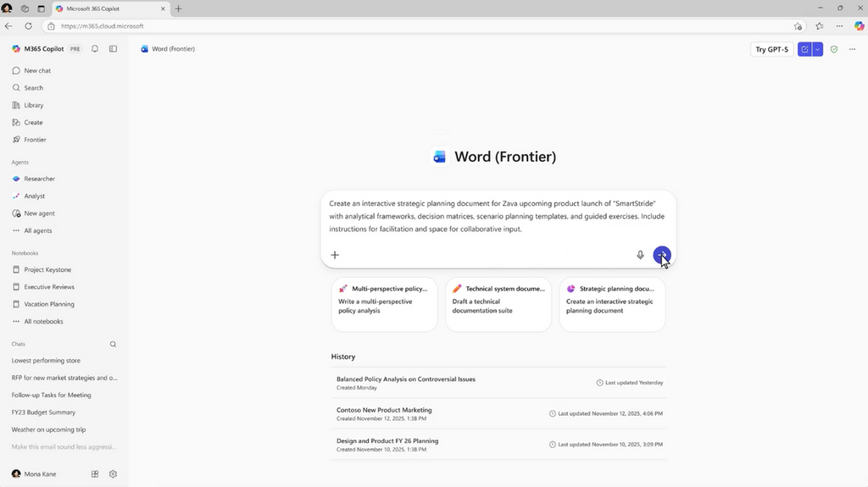
Task: Click the browser profile avatar icon
Action: (x=7, y=8)
